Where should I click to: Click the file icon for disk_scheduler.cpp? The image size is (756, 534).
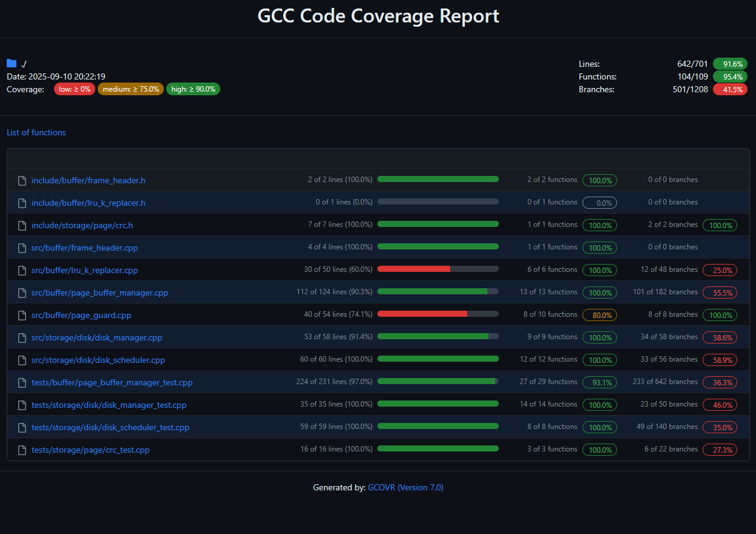coord(22,360)
